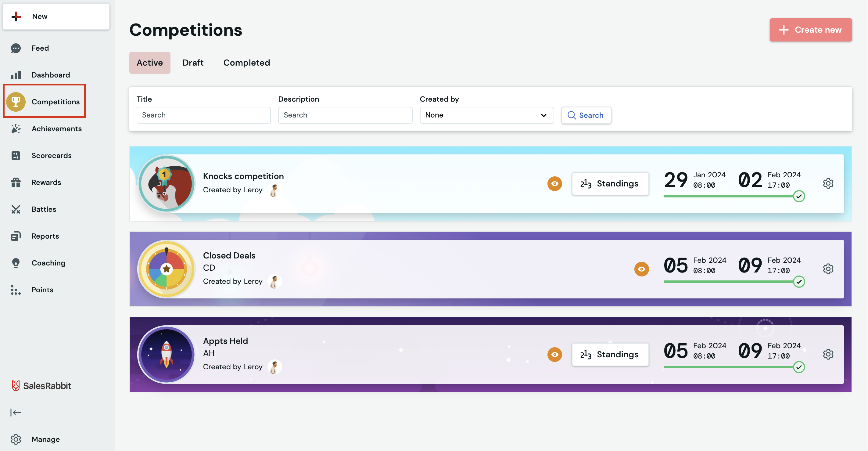The width and height of the screenshot is (868, 451).
Task: Open Standings for Appts Held
Action: pyautogui.click(x=610, y=355)
